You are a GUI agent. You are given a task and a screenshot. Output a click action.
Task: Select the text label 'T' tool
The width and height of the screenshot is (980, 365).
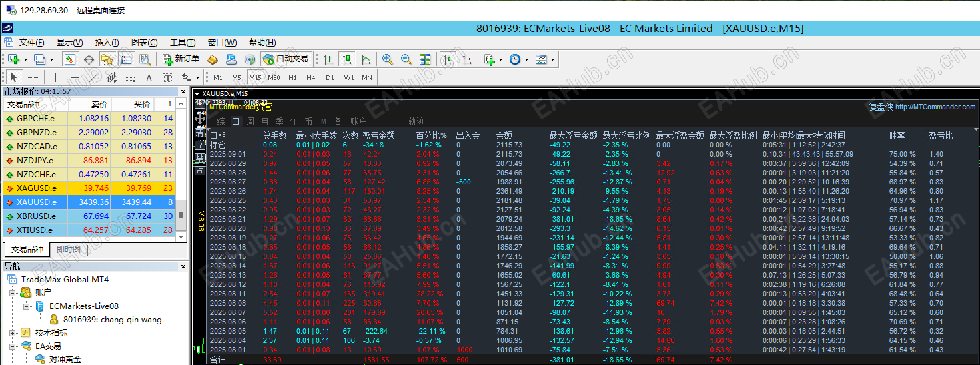pyautogui.click(x=167, y=77)
